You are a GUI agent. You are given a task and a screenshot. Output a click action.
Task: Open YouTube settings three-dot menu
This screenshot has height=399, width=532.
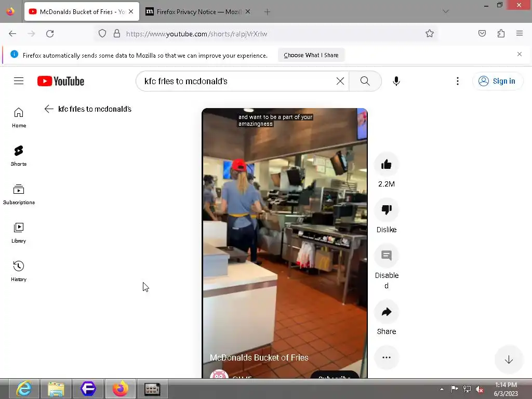click(x=457, y=81)
